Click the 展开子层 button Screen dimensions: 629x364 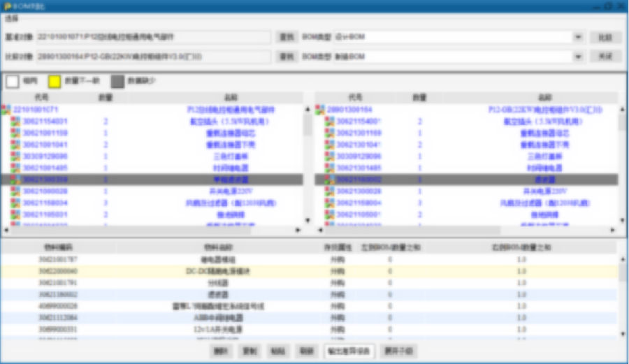coord(399,351)
